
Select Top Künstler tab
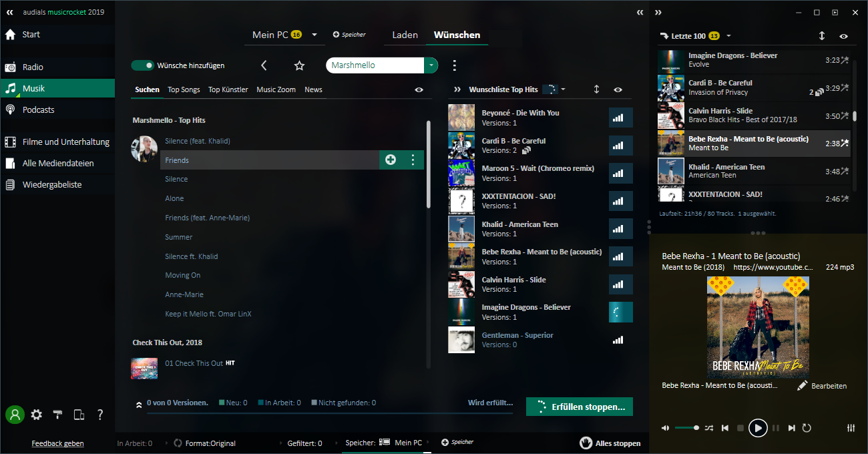[228, 89]
